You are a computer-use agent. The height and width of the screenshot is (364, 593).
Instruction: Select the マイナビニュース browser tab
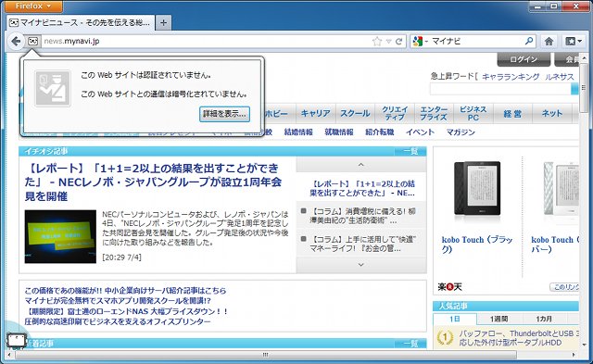tap(81, 22)
